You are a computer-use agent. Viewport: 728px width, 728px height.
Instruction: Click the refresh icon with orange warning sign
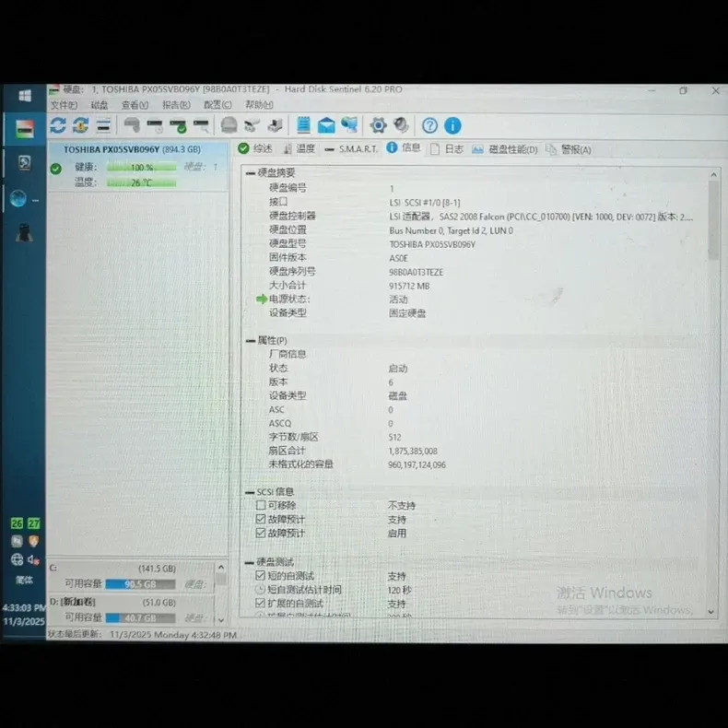pos(81,125)
